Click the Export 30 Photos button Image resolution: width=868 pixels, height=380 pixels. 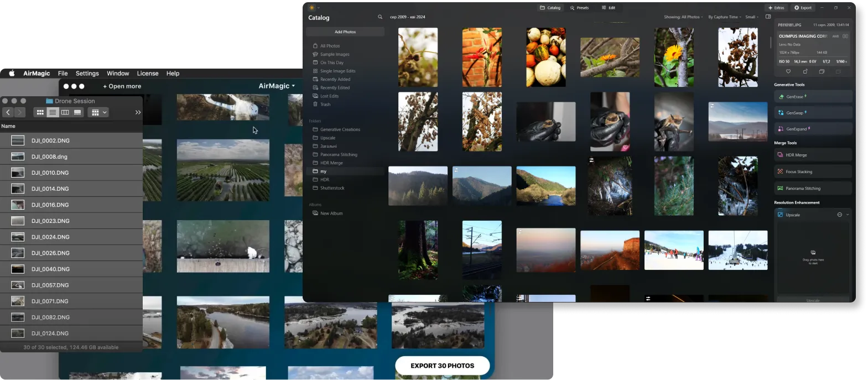pyautogui.click(x=443, y=366)
